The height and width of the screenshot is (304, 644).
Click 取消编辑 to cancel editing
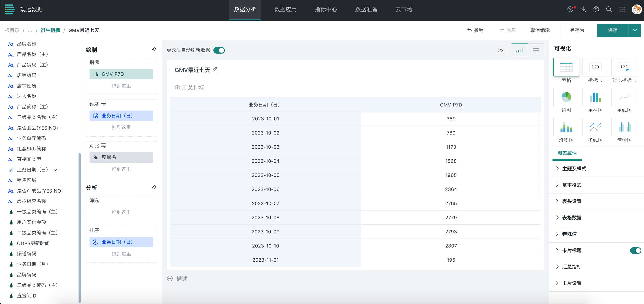point(540,30)
